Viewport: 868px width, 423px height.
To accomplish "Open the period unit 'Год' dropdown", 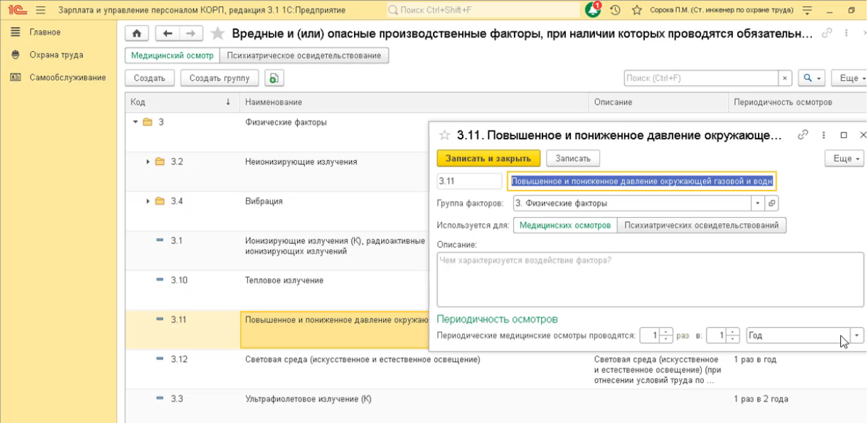I will coord(858,336).
